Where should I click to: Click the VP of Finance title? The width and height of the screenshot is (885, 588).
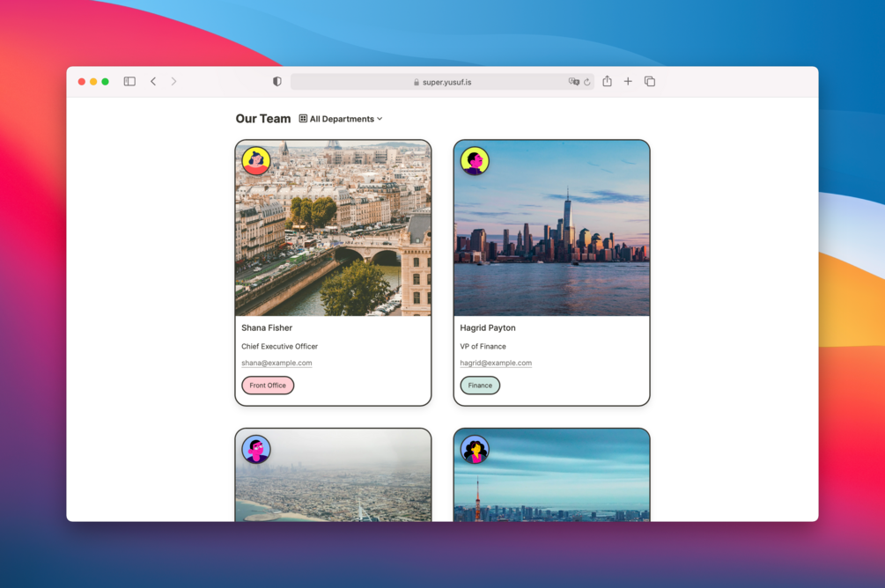[x=483, y=347]
